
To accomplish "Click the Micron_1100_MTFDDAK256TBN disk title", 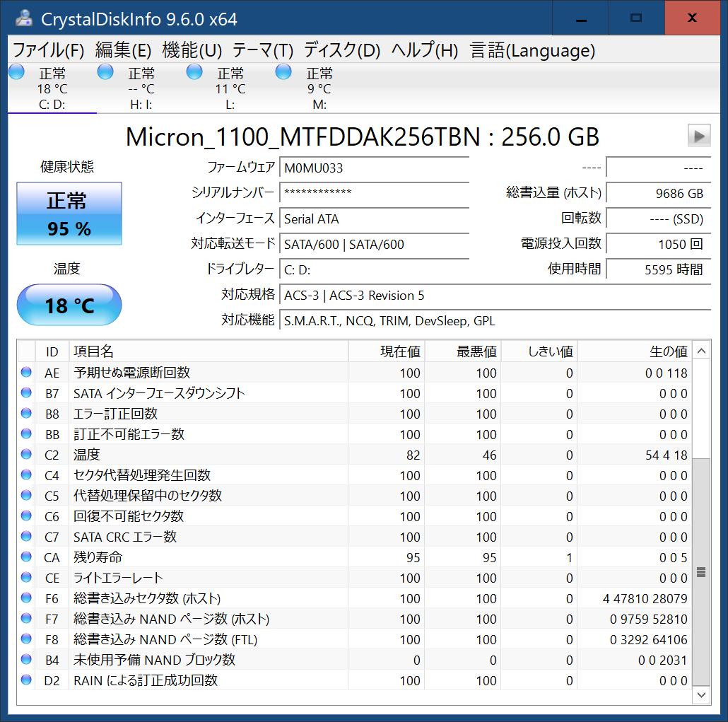I will [x=362, y=136].
